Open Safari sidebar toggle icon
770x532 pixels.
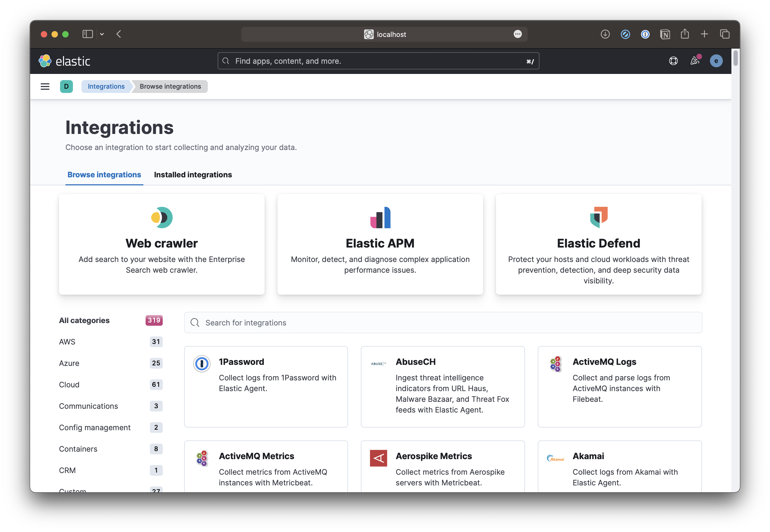point(87,34)
